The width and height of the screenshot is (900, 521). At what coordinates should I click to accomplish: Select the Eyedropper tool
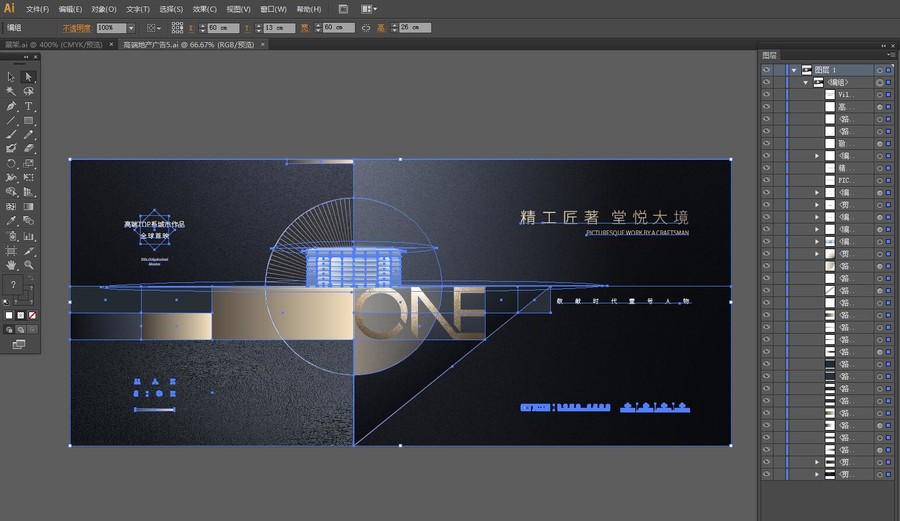11,221
